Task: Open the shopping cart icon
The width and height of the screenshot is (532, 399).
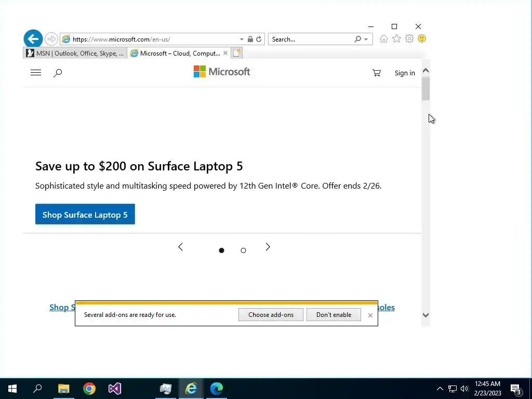Action: [x=377, y=73]
